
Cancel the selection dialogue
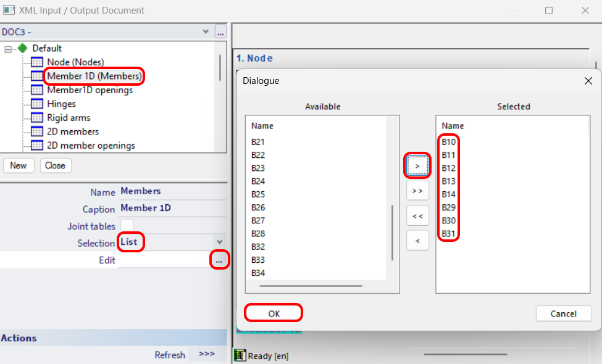pyautogui.click(x=564, y=314)
